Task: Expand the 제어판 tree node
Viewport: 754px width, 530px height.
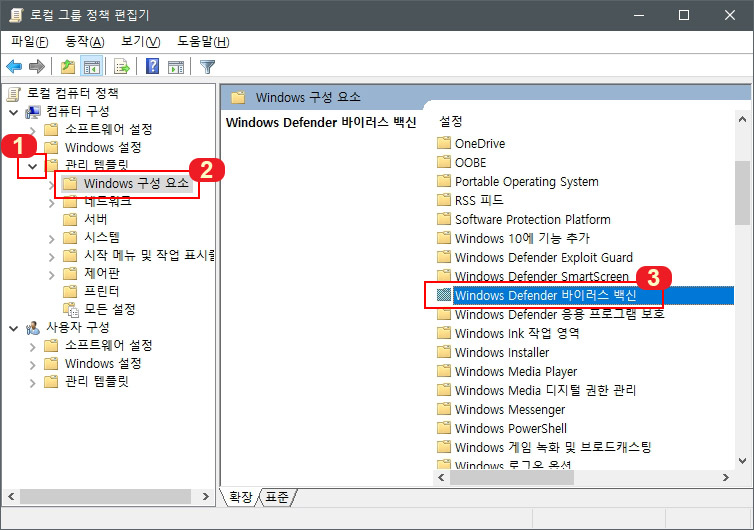Action: click(51, 275)
